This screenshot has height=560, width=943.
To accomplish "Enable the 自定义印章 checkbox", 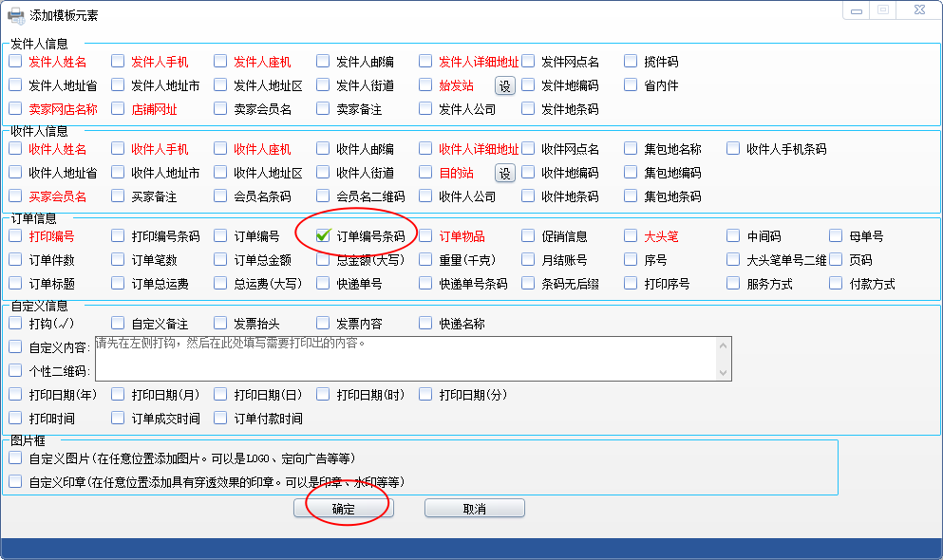I will click(x=14, y=481).
